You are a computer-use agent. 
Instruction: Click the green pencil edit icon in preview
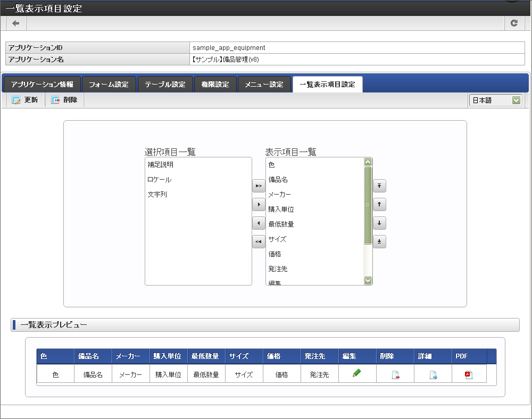pyautogui.click(x=356, y=373)
